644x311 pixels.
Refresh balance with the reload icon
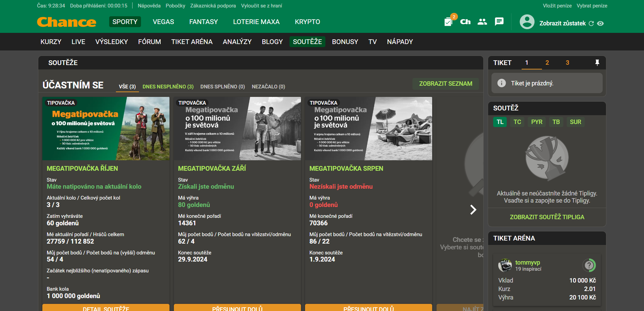(x=591, y=23)
